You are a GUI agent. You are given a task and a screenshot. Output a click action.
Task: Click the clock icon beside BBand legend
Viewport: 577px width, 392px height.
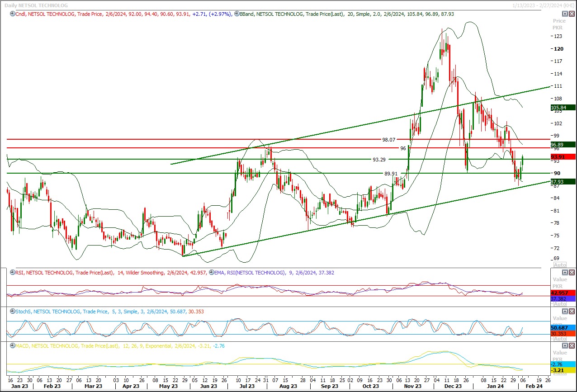pyautogui.click(x=237, y=14)
